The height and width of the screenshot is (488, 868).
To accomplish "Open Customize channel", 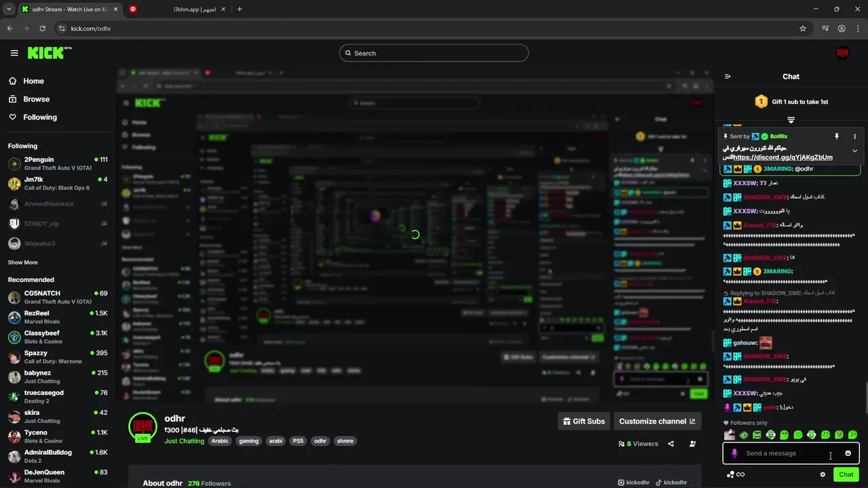I will 657,421.
